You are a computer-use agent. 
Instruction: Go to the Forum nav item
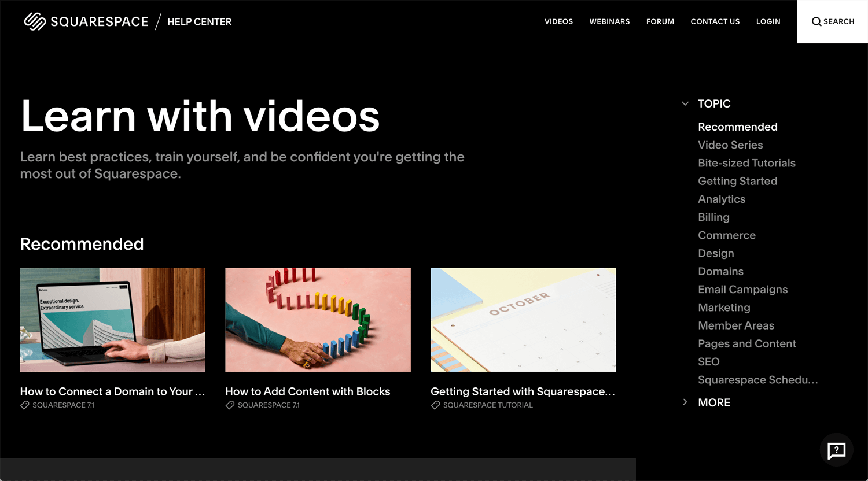660,21
